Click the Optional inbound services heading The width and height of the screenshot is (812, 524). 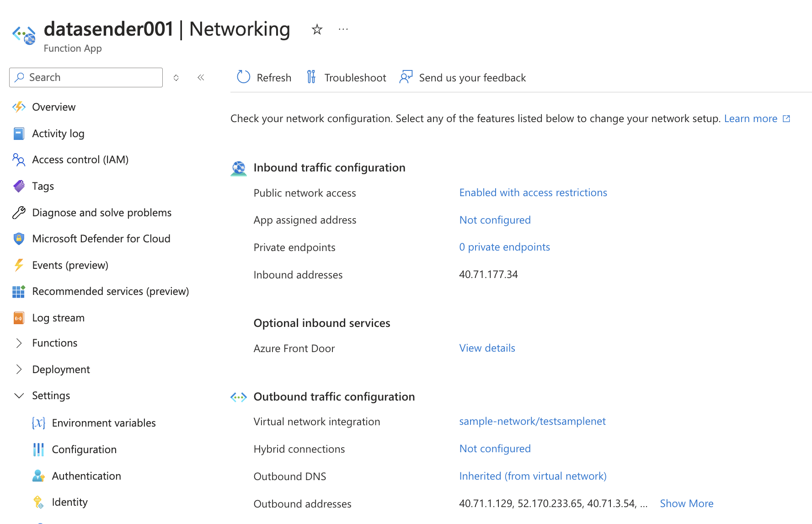pos(322,323)
